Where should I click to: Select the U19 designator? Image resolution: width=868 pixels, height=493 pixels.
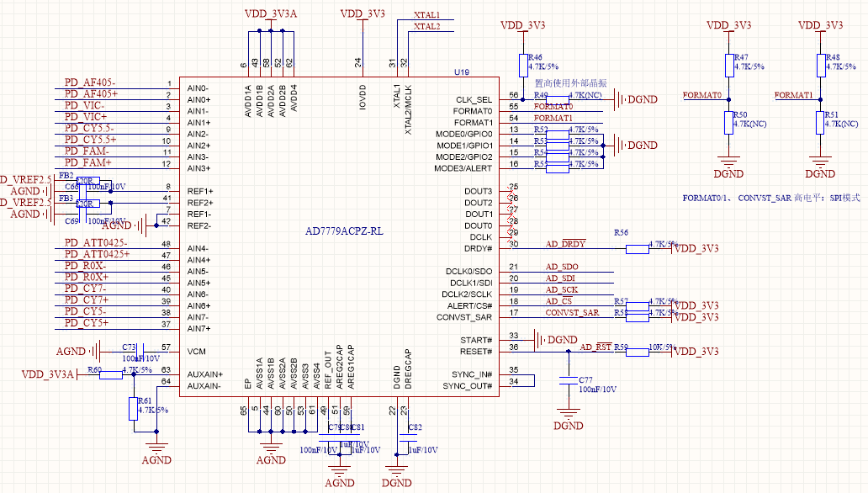pos(462,72)
